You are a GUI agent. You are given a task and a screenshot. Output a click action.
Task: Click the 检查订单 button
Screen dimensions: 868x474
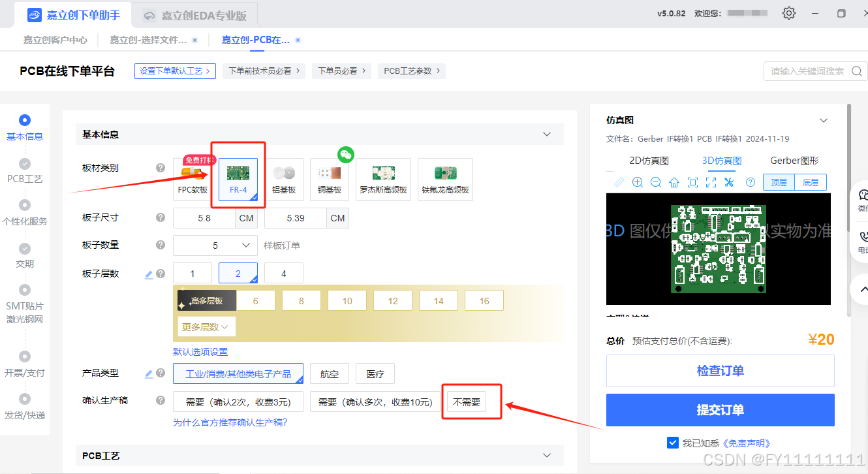720,371
